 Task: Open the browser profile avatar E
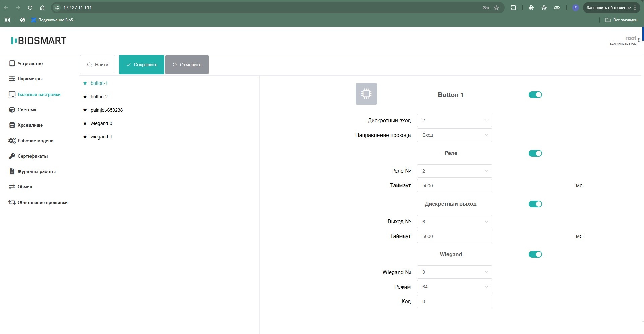[575, 8]
